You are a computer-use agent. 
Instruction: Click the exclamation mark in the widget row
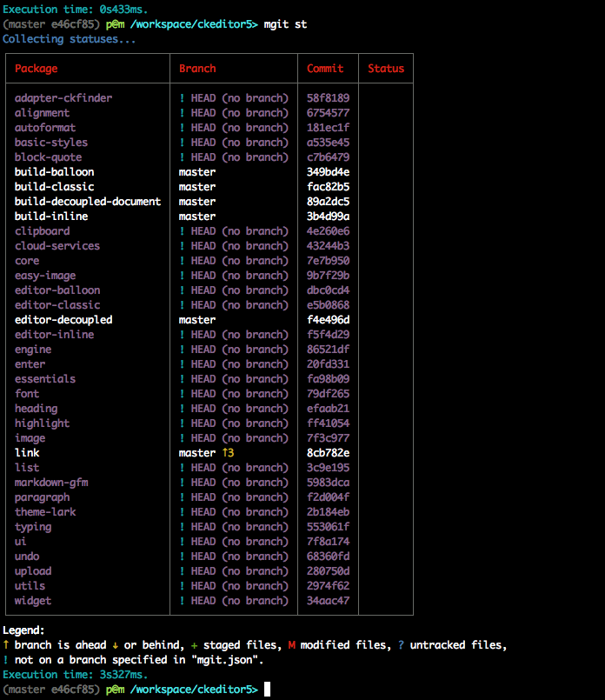182,601
